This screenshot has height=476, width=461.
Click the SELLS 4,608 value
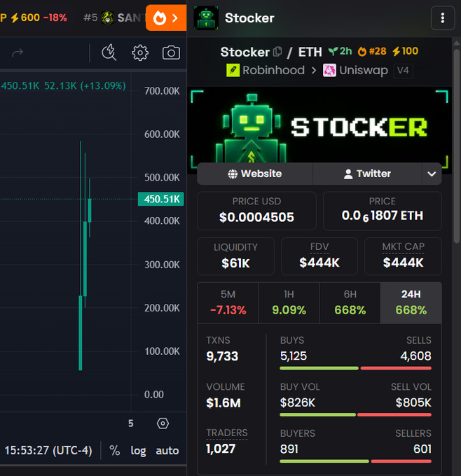(x=415, y=356)
